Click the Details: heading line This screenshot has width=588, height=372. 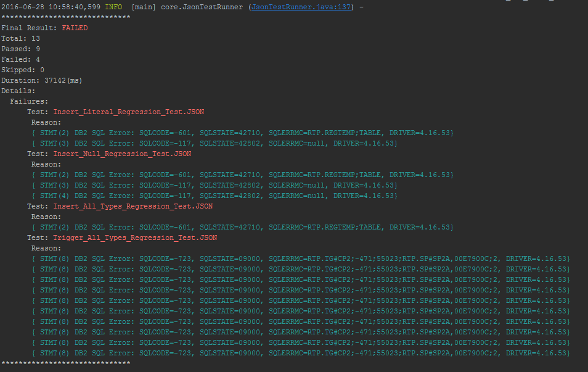(x=18, y=91)
